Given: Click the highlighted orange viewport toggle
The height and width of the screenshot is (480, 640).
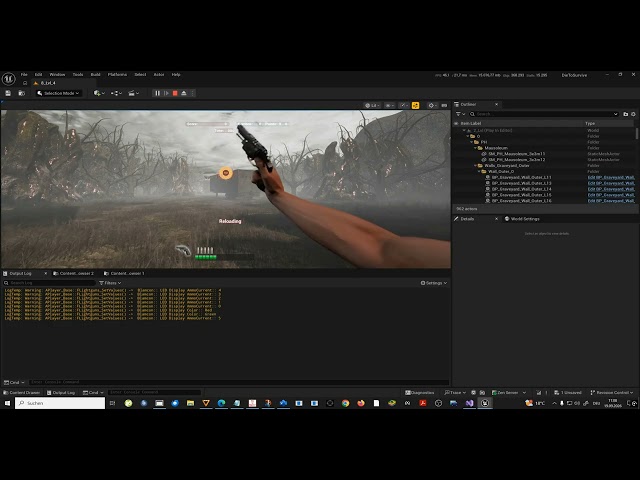Looking at the screenshot, I should coord(416,105).
